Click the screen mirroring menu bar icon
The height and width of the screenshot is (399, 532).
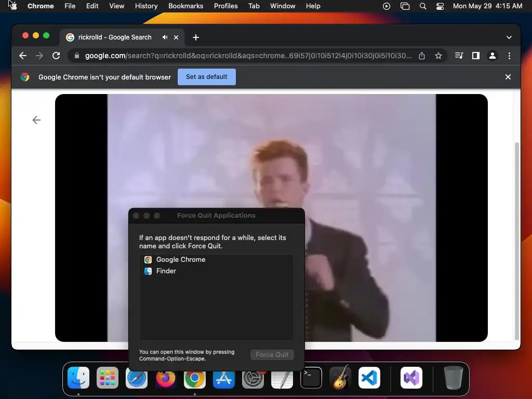pos(405,6)
